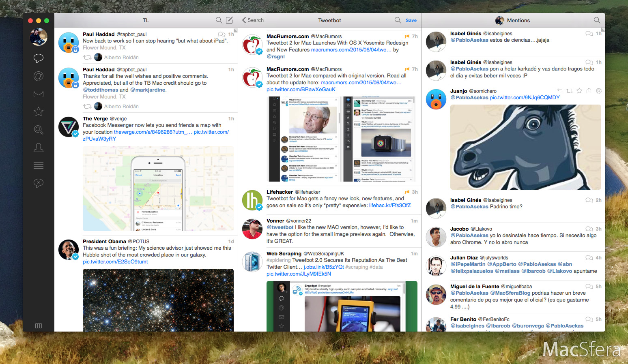Open Direct Messages envelope in sidebar
628x364 pixels.
(39, 94)
